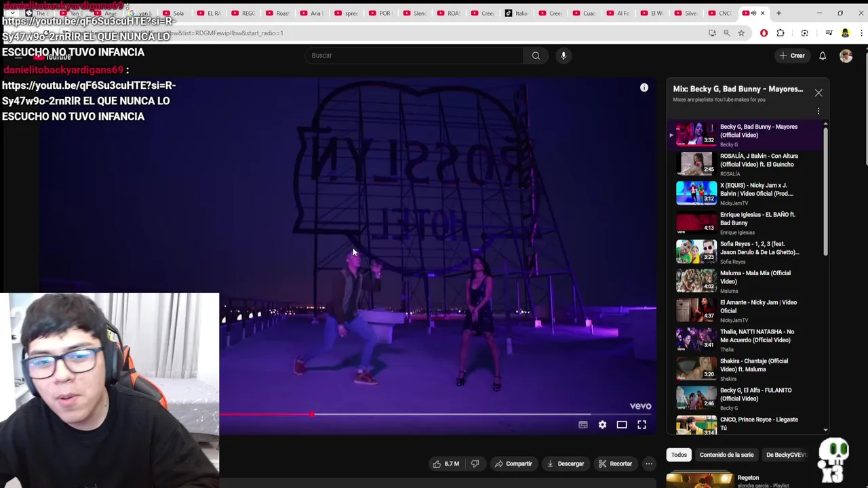Viewport: 868px width, 488px height.
Task: Switch to the CNCO tab
Action: coord(720,13)
